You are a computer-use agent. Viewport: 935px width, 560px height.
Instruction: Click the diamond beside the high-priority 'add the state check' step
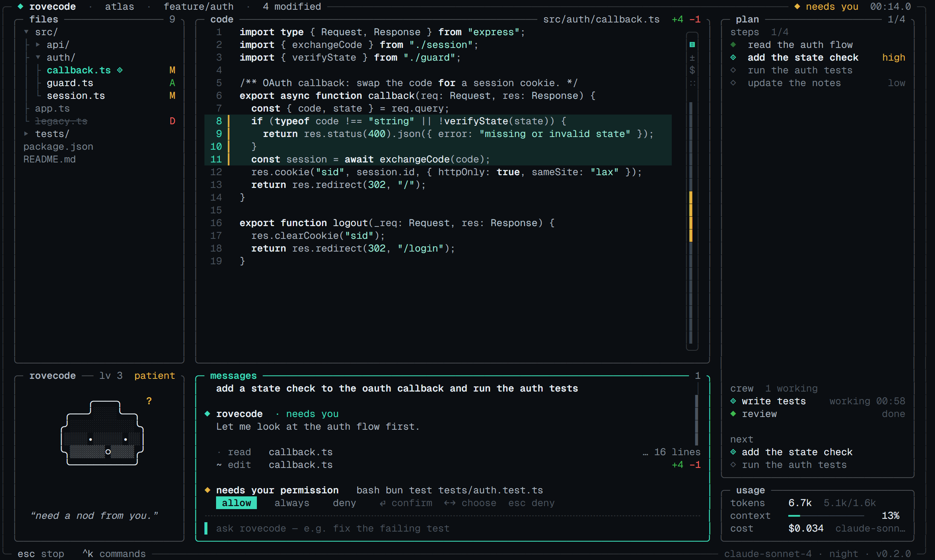pos(733,58)
